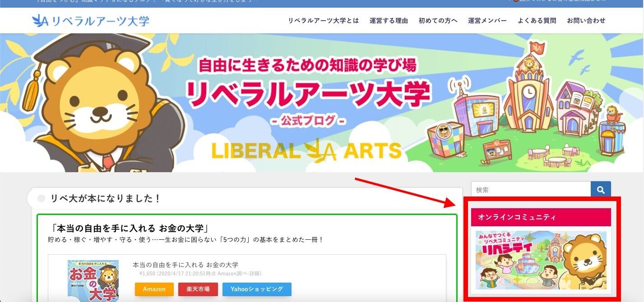Viewport: 644px width, 302px height.
Task: Click the blue Yahooショッピング button
Action: click(257, 289)
